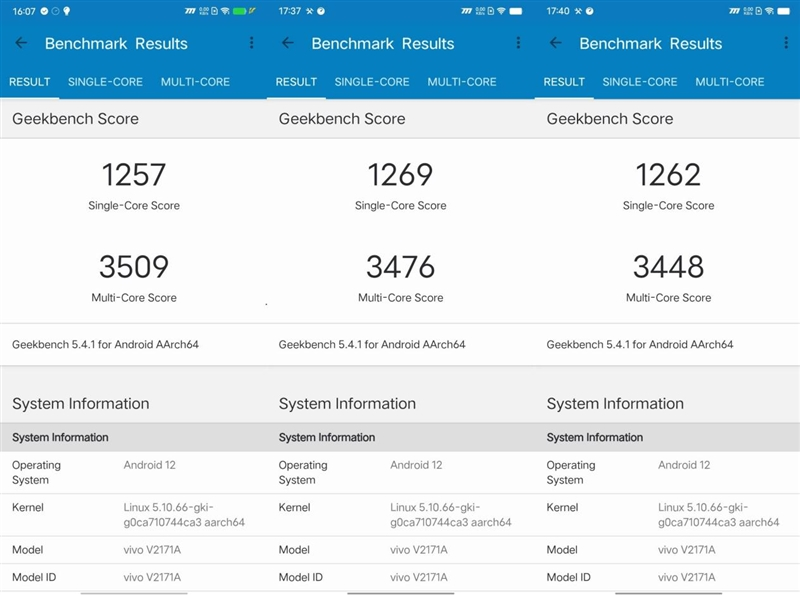Tap Benchmark Results title on 17:40 screen
Screen dimensions: 800x595
[651, 44]
